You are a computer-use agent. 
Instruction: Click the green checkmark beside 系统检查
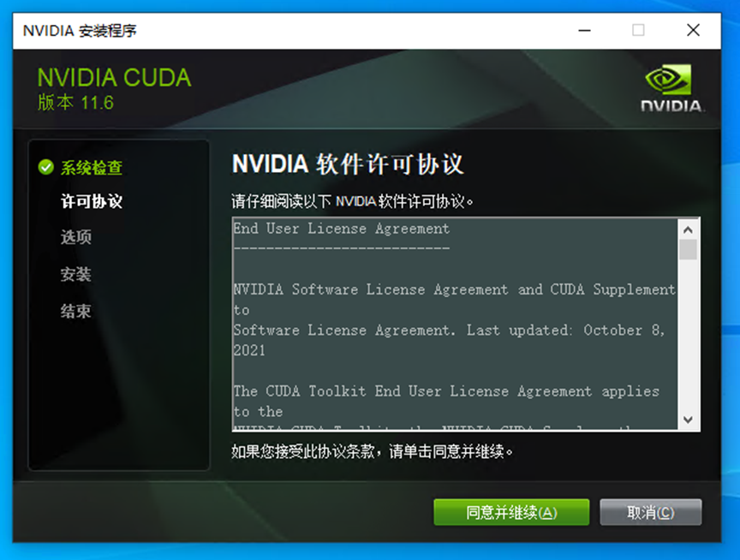(x=45, y=167)
